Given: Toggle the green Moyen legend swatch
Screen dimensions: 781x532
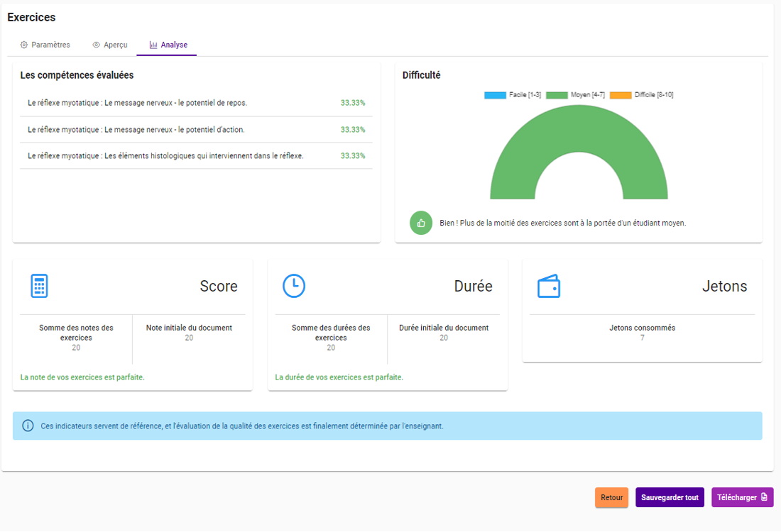Looking at the screenshot, I should (557, 95).
